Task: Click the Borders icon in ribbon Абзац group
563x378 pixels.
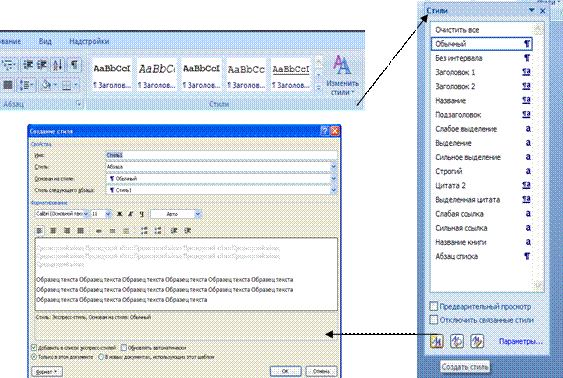Action: tap(66, 85)
